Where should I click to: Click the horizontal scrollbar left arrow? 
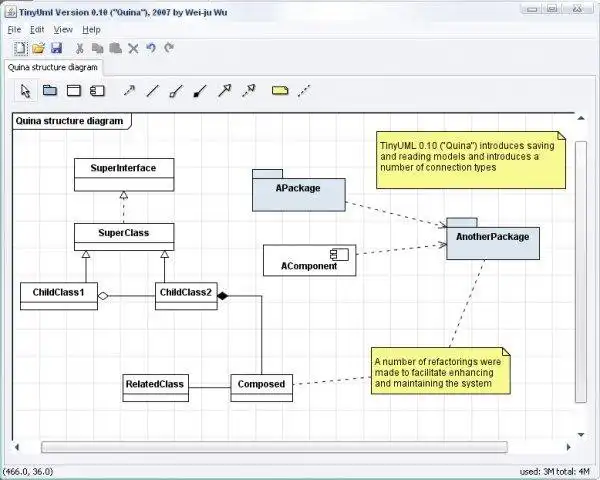pos(17,447)
